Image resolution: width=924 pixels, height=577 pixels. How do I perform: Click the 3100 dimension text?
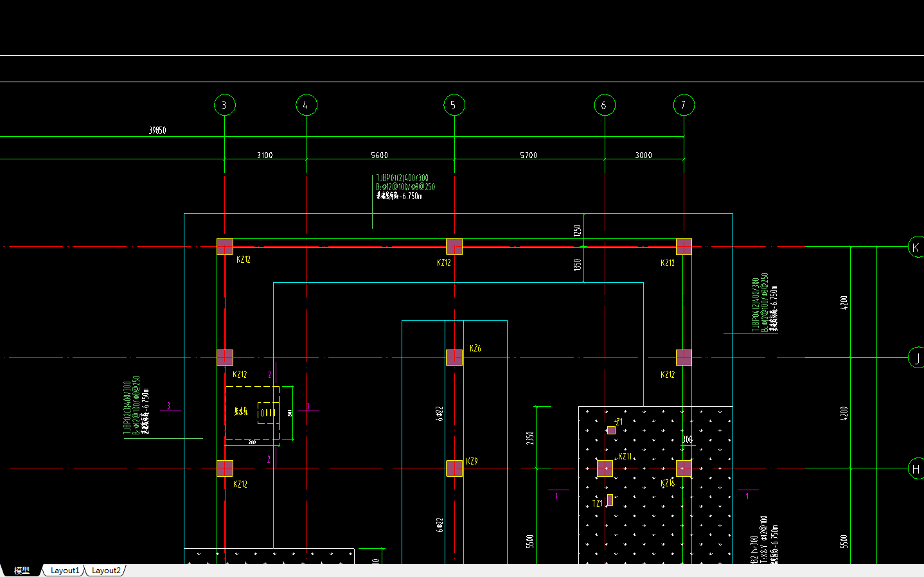(265, 155)
